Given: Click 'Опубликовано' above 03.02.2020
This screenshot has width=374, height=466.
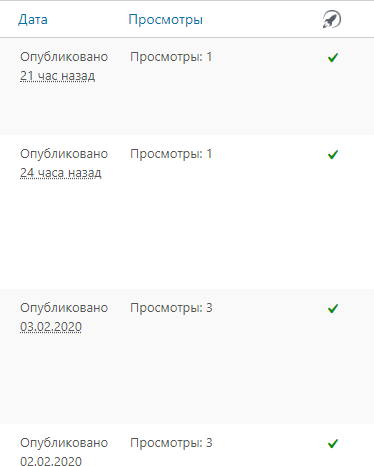Looking at the screenshot, I should click(64, 308).
